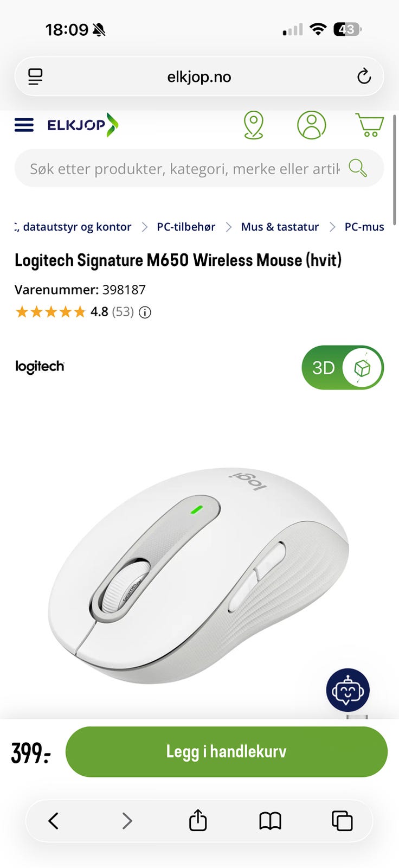Add product with Legg i handlekurv

pyautogui.click(x=227, y=752)
